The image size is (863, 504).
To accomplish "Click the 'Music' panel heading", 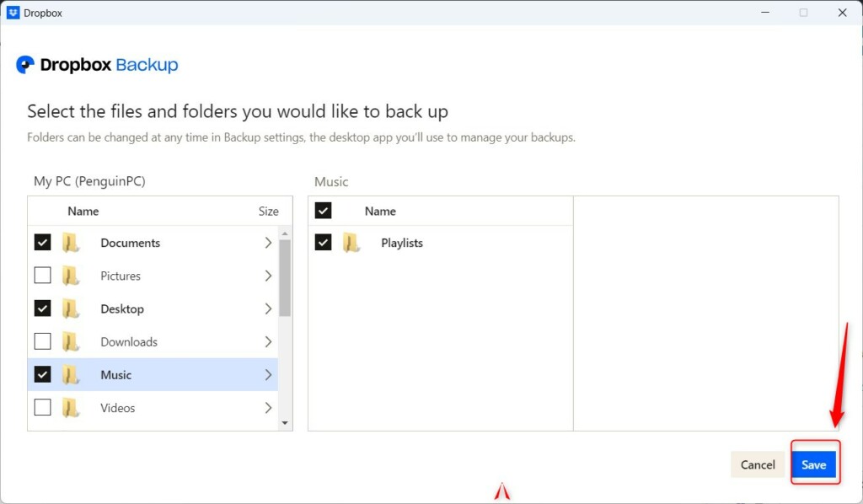I will click(x=331, y=181).
